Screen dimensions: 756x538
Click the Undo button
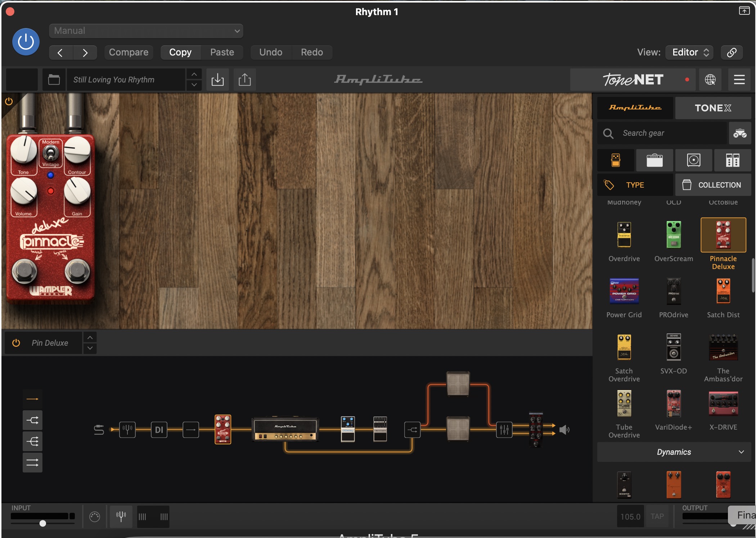(x=271, y=53)
